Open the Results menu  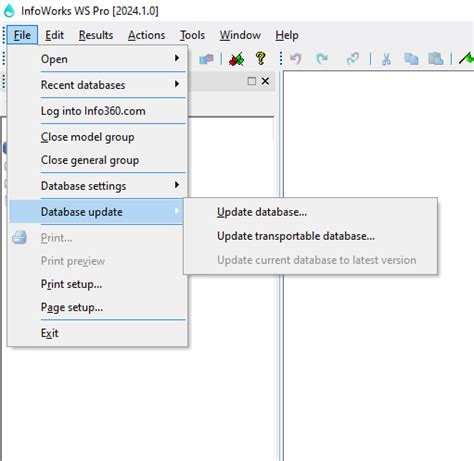coord(96,35)
